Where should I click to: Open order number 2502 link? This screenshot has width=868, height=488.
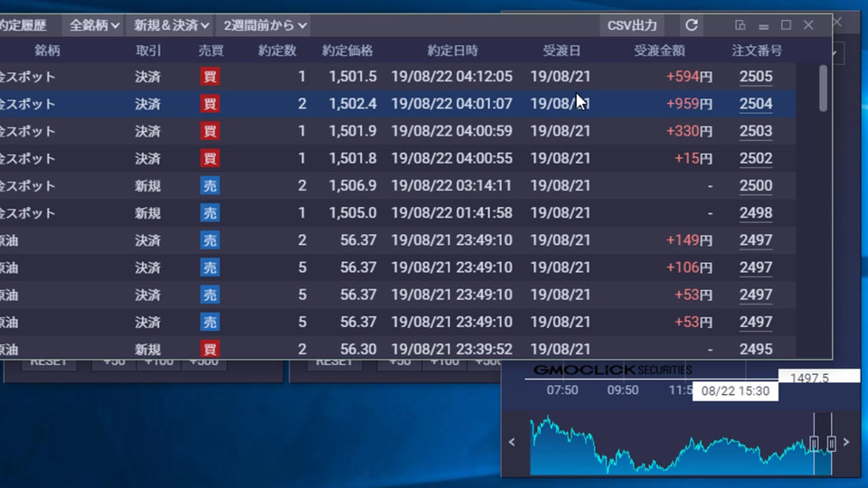click(x=756, y=158)
